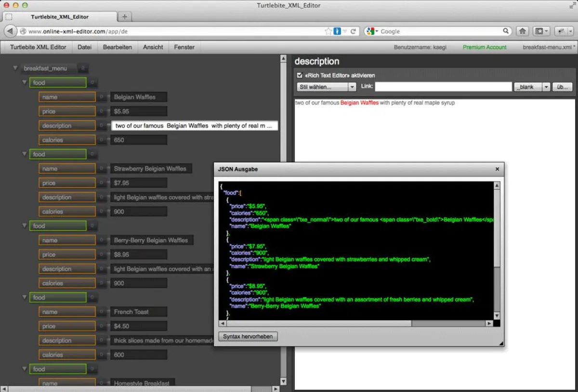Screen dimensions: 578x392
Task: Collapse the breakfast_menu tree node
Action: 15,68
